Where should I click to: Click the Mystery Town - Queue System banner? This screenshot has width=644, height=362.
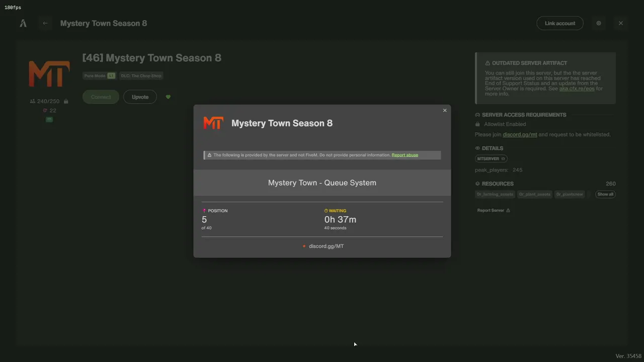click(x=322, y=183)
